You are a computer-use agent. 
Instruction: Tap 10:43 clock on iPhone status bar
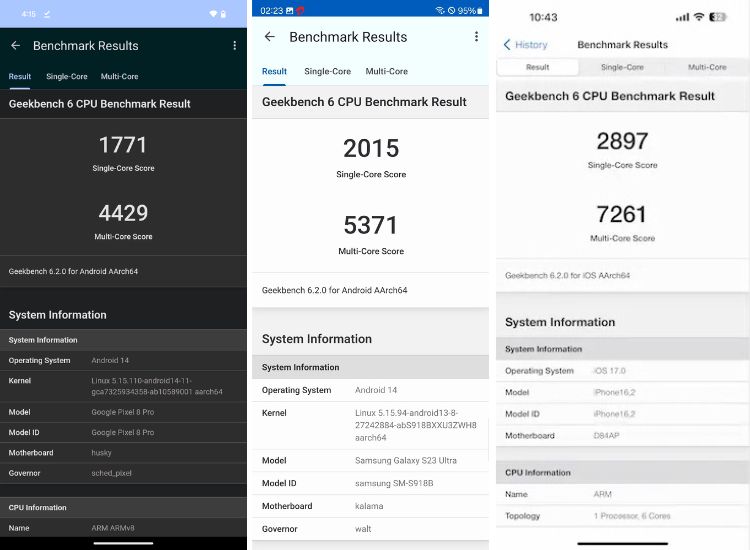pyautogui.click(x=543, y=18)
